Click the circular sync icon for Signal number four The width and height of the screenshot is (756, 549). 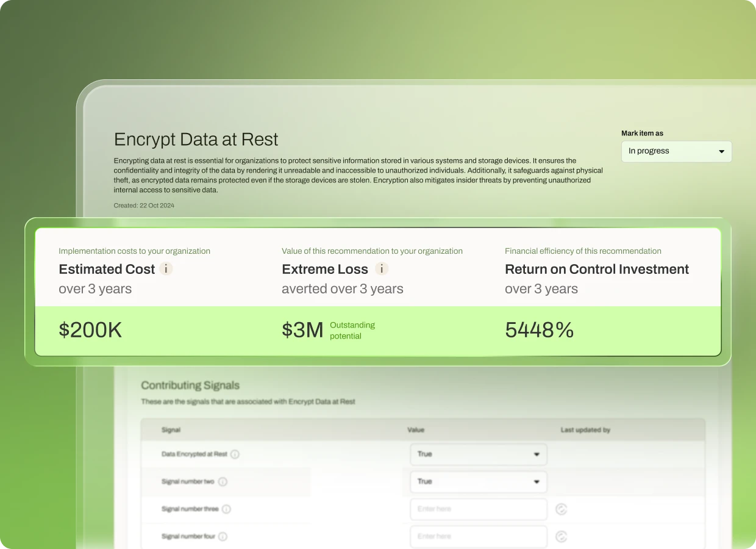pos(561,537)
